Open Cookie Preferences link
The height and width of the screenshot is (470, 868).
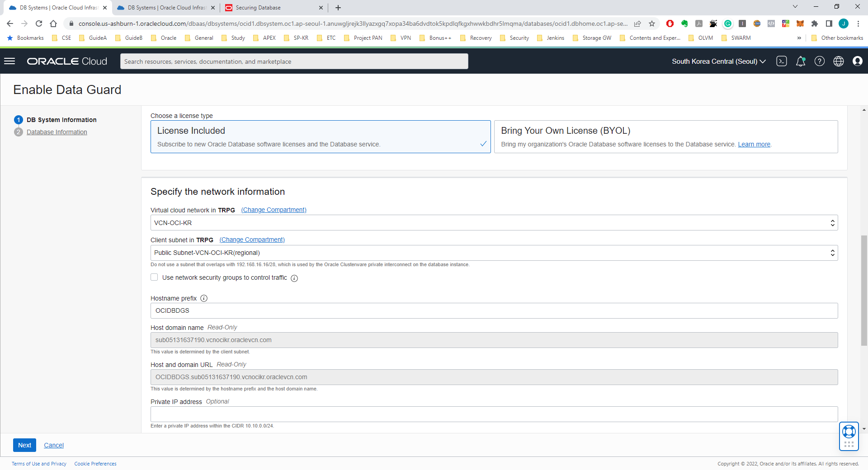tap(95, 464)
